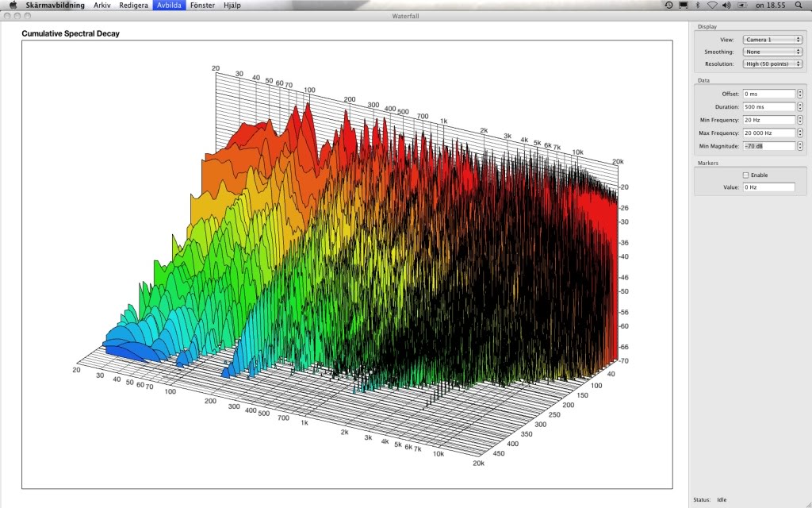Click the Offset stepper arrows
Viewport: 812px width, 508px height.
pos(800,94)
